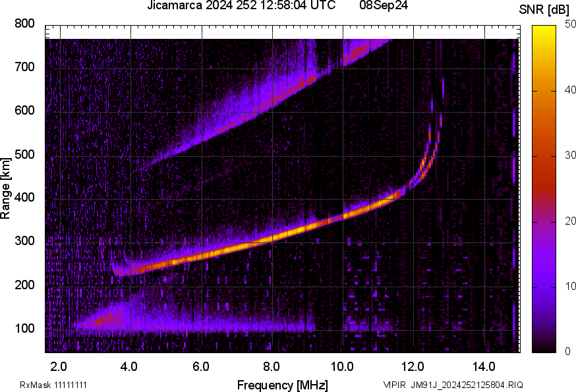576x392 pixels.
Task: Click the second-hop echo trace near 9 MHz
Action: click(308, 81)
